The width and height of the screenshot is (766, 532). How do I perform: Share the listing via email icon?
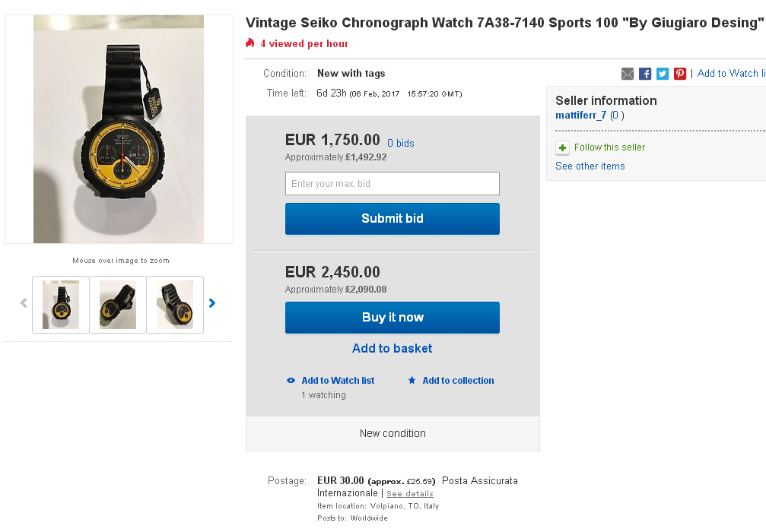pyautogui.click(x=628, y=74)
